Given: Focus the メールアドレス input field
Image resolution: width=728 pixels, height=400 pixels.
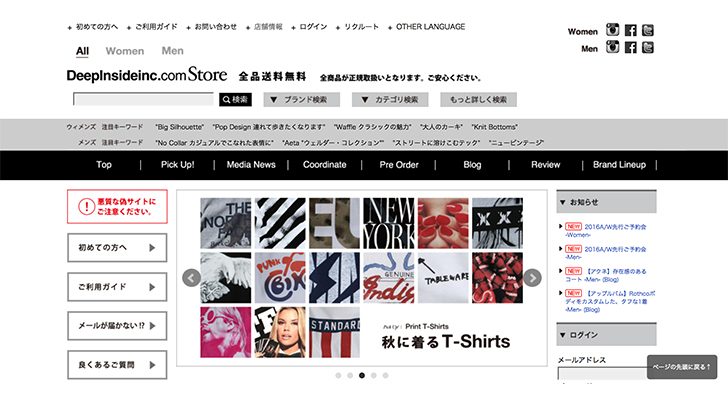Looking at the screenshot, I should tap(603, 374).
